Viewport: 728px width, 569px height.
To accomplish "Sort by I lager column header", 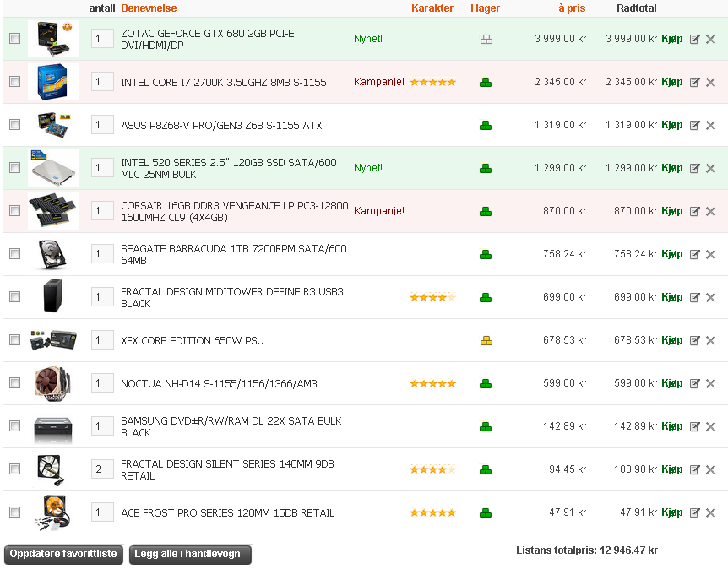I will (485, 8).
